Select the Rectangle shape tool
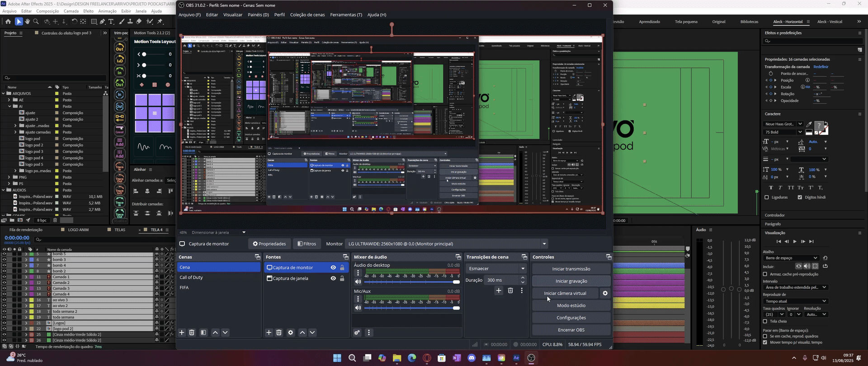868x366 pixels. (x=94, y=21)
